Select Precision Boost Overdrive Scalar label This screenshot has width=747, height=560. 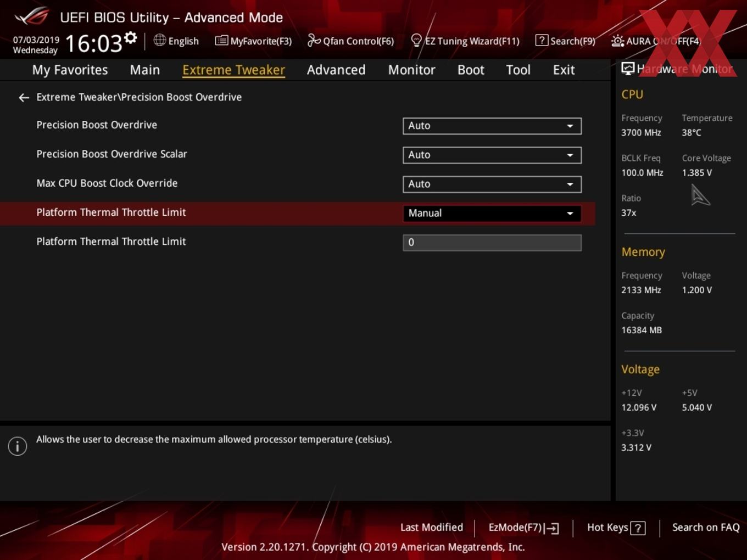[112, 154]
